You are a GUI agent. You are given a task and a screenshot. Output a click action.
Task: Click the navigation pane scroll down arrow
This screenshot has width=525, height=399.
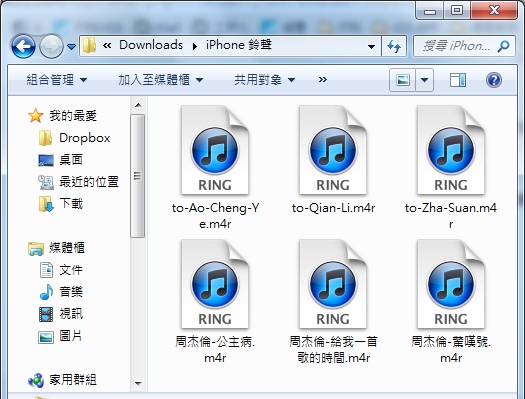pos(138,383)
